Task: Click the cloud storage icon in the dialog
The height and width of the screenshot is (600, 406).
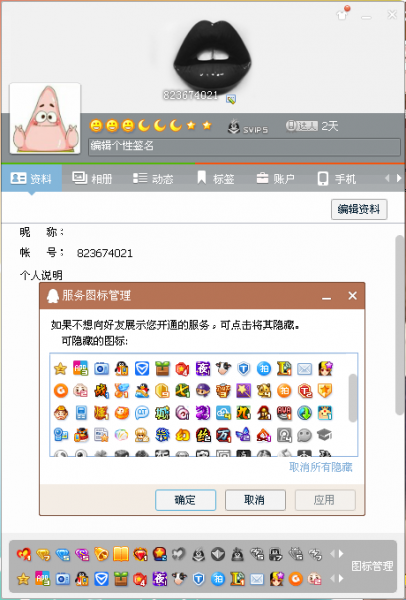Action: [223, 413]
